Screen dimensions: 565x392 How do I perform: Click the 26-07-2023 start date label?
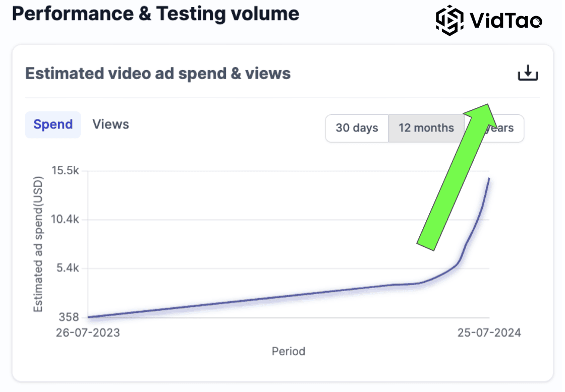coord(88,333)
